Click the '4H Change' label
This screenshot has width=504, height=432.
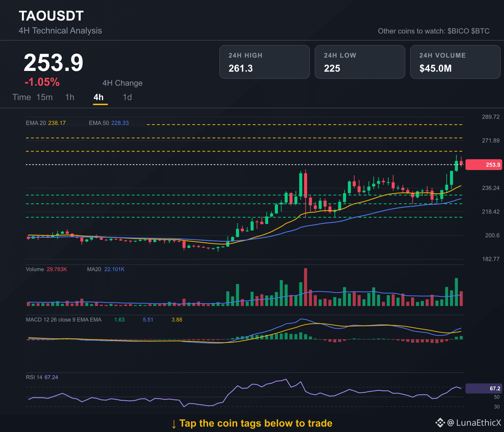point(122,83)
